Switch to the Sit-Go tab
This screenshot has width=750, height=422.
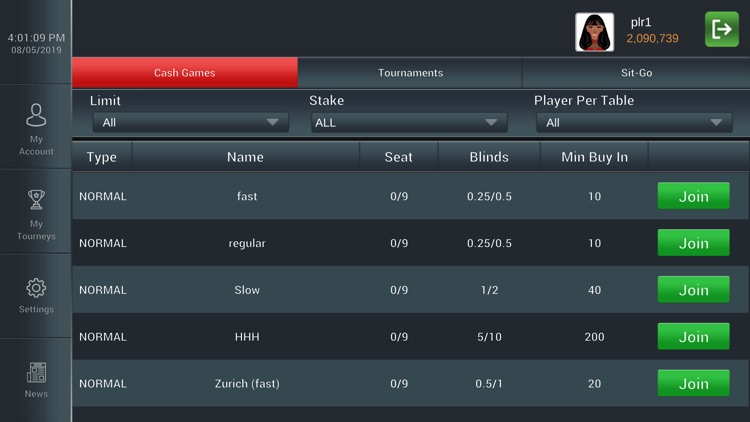(636, 73)
